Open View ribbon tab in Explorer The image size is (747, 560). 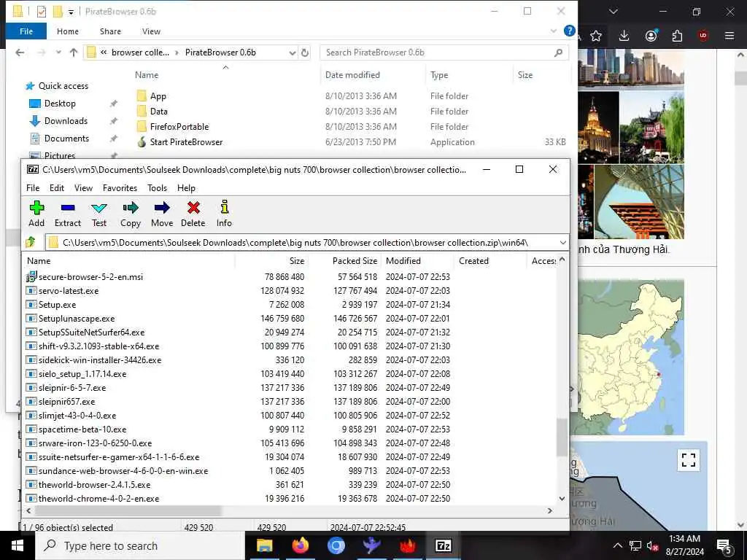[x=151, y=31]
